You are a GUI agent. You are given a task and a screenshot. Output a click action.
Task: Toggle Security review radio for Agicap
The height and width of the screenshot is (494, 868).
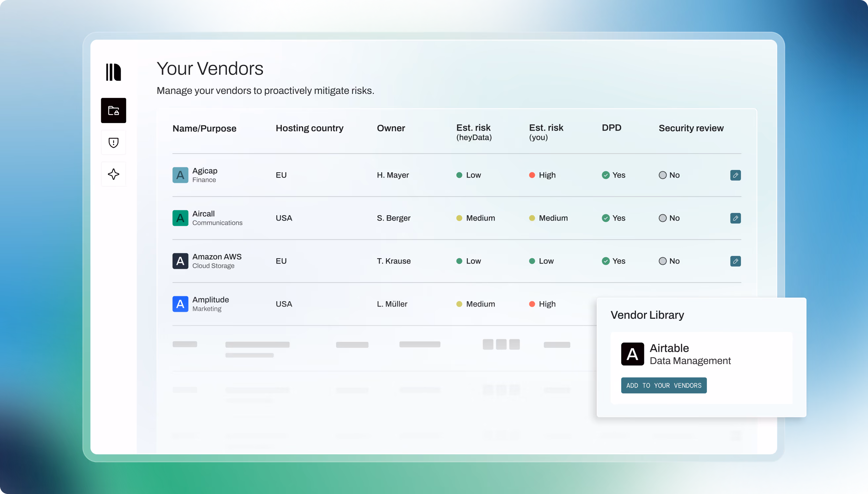pos(662,175)
